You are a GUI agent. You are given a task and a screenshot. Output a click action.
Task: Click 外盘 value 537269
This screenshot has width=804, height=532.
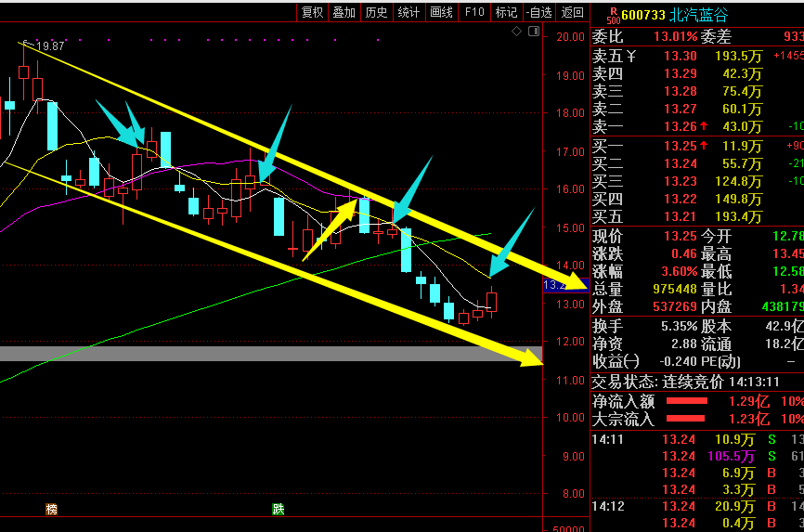click(x=674, y=306)
